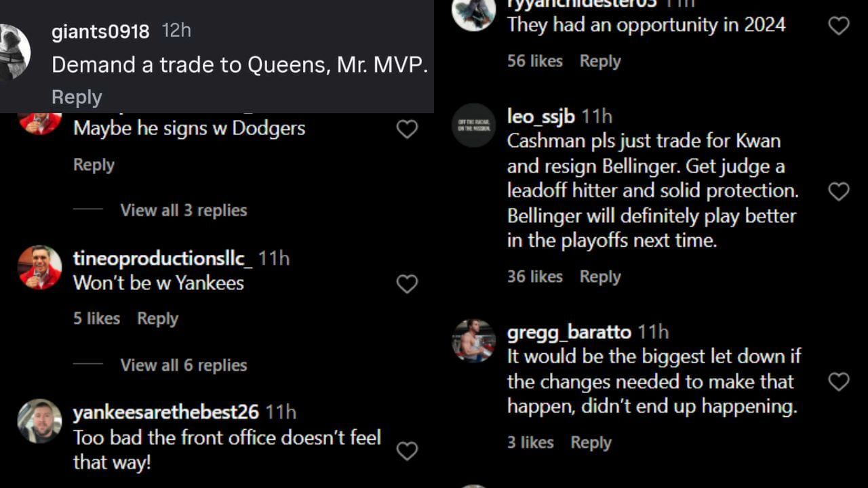View the 56 likes on ryyanchildester03's comment

point(535,60)
